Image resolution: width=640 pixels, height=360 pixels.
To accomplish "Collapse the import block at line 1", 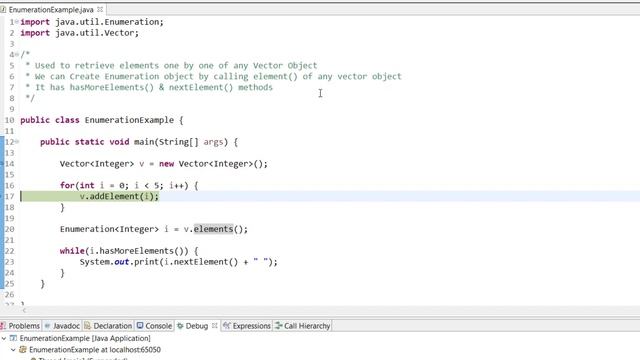I will pos(17,22).
